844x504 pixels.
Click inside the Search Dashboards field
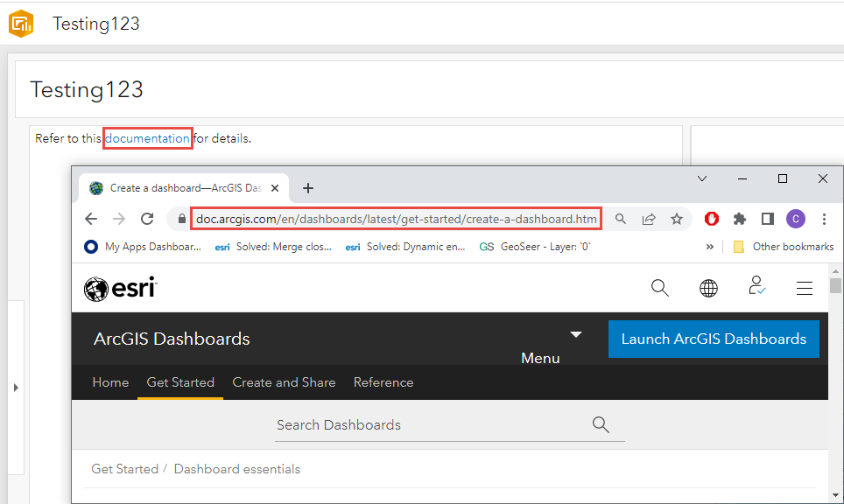(394, 424)
